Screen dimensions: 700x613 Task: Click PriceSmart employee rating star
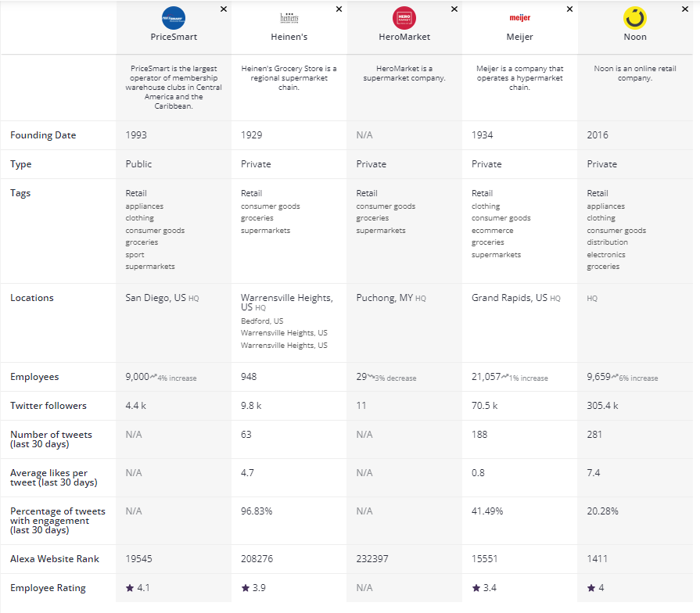pyautogui.click(x=130, y=588)
